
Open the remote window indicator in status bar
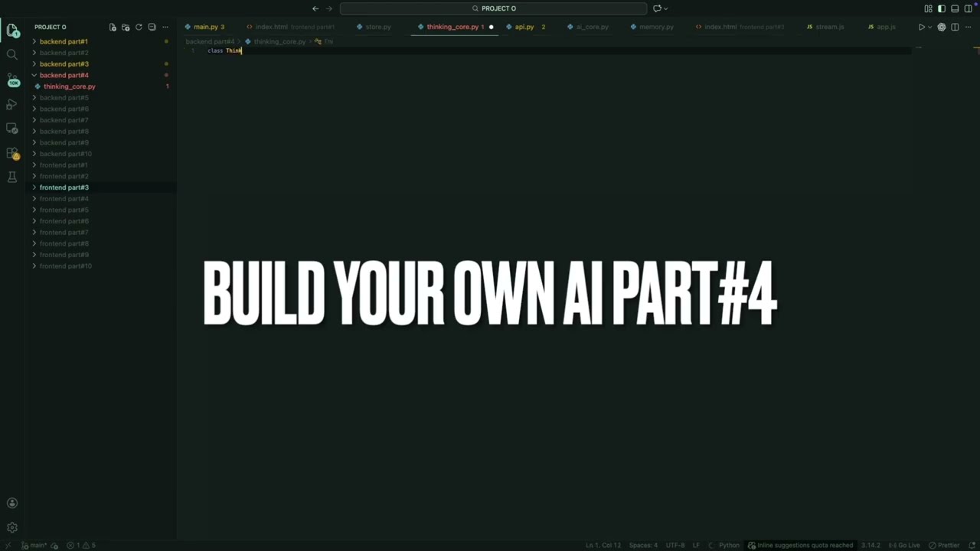[8, 545]
